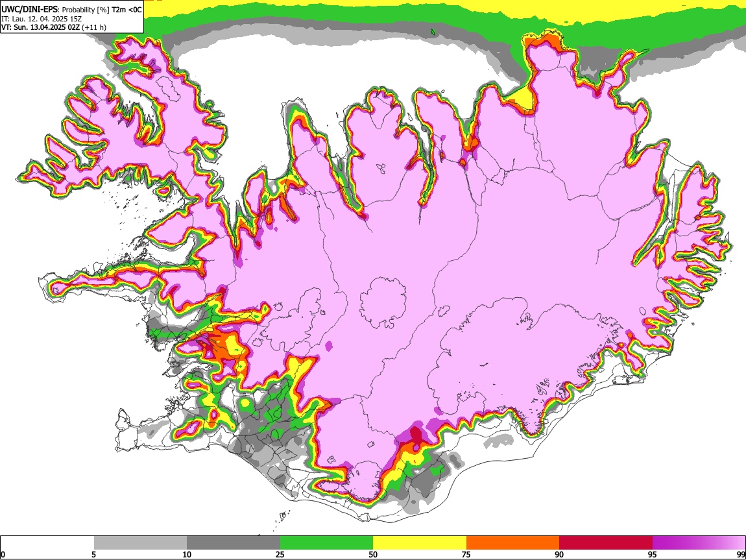Click the green 25-50% legend swatch
Screen dimensions: 746x560
click(x=326, y=542)
